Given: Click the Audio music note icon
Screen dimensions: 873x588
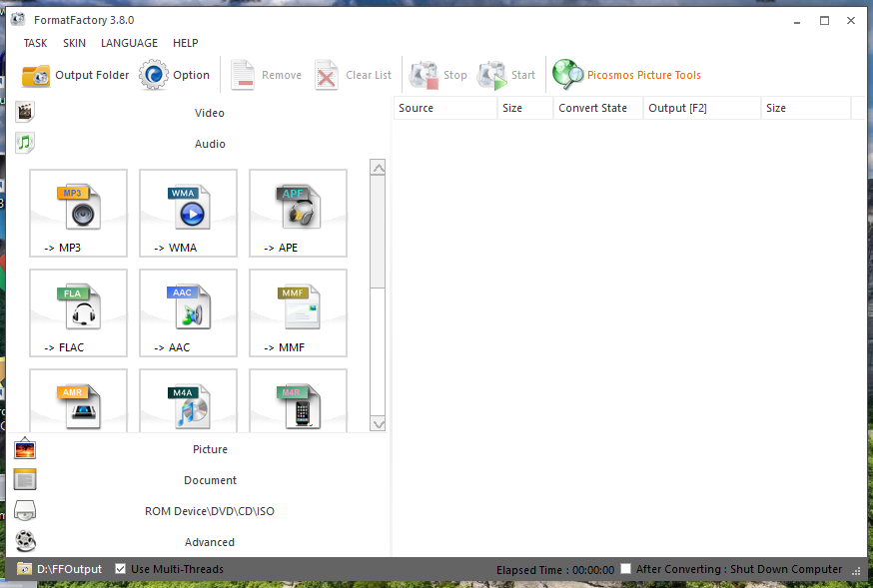Looking at the screenshot, I should coord(25,143).
